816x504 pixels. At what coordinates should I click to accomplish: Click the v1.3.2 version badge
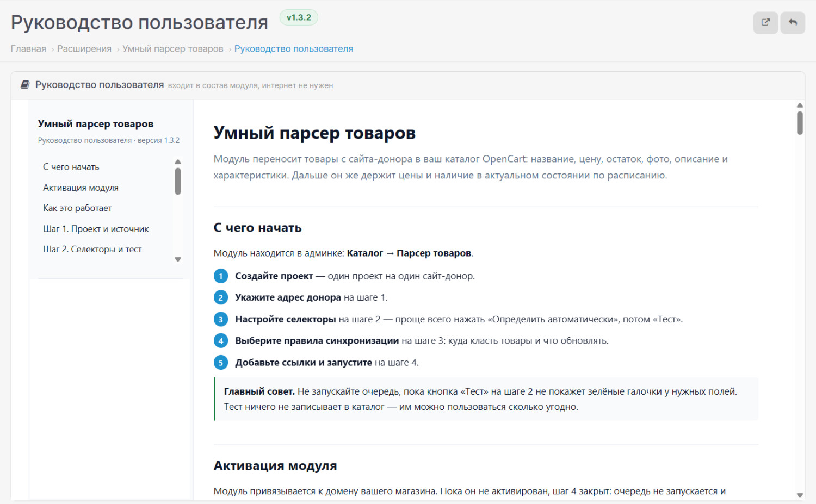299,17
